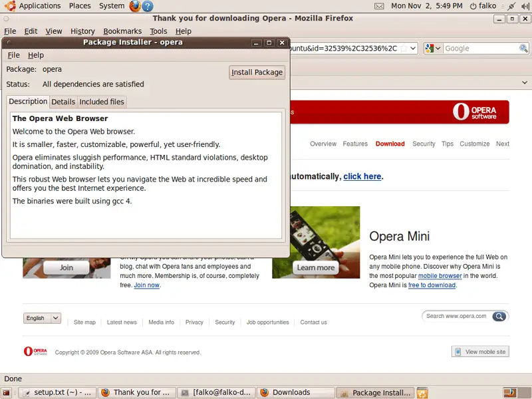
Task: Open the 'free to download' link
Action: click(432, 285)
